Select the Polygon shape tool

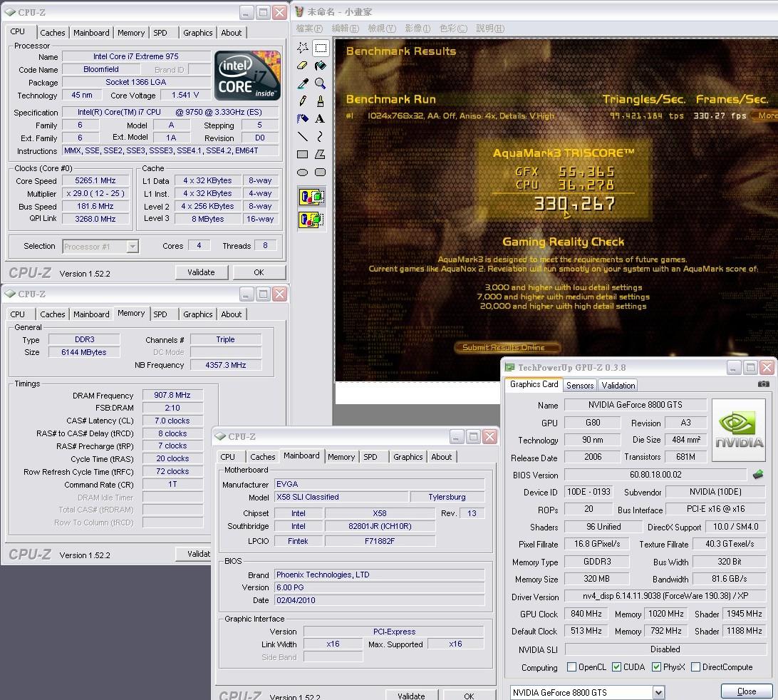(321, 155)
